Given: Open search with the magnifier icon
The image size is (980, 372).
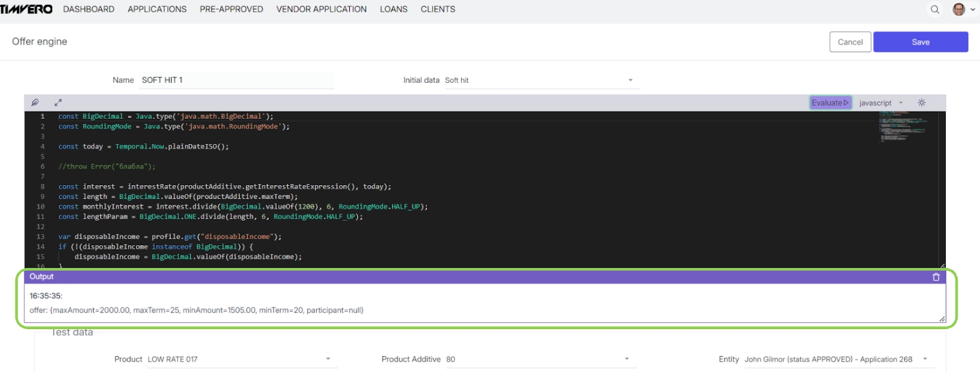Looking at the screenshot, I should [935, 9].
